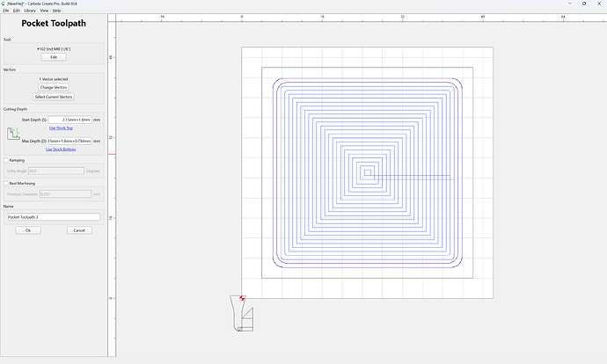Click the Carbide Create app icon in title bar
This screenshot has width=607, height=364.
click(x=4, y=4)
